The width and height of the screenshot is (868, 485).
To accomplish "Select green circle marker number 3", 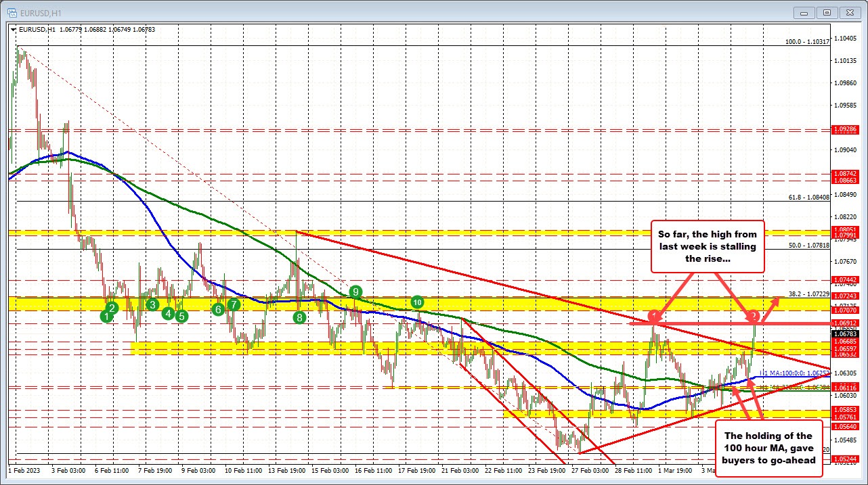I will click(x=152, y=304).
